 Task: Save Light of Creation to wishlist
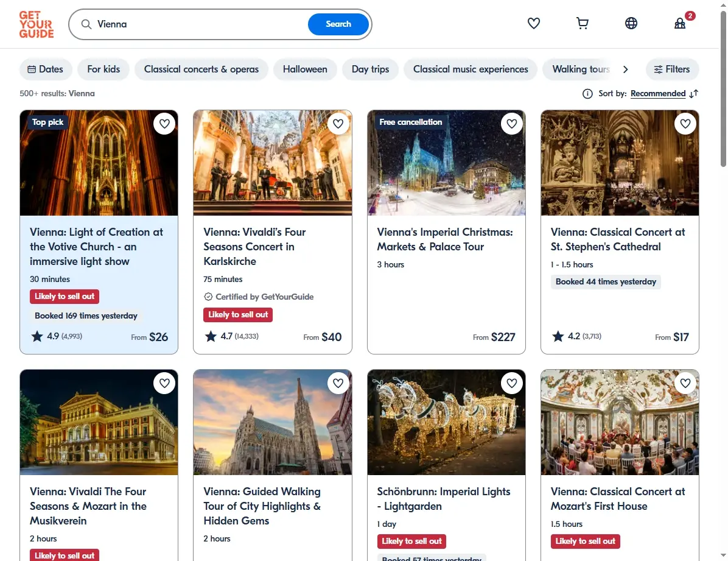(164, 124)
